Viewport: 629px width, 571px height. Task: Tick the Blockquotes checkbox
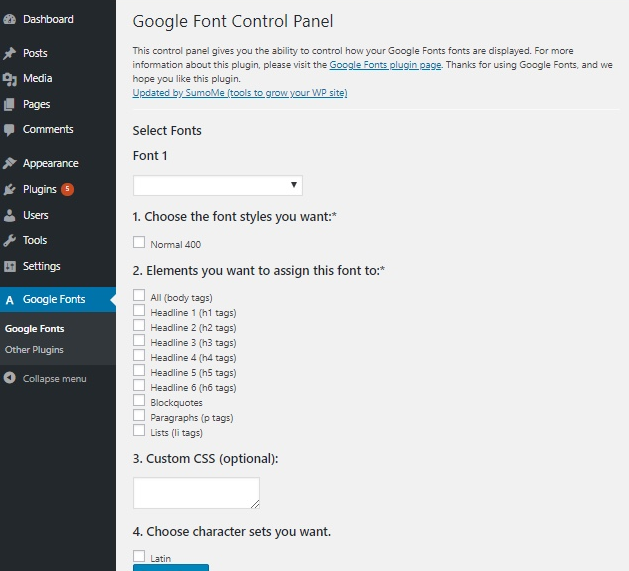click(x=139, y=400)
